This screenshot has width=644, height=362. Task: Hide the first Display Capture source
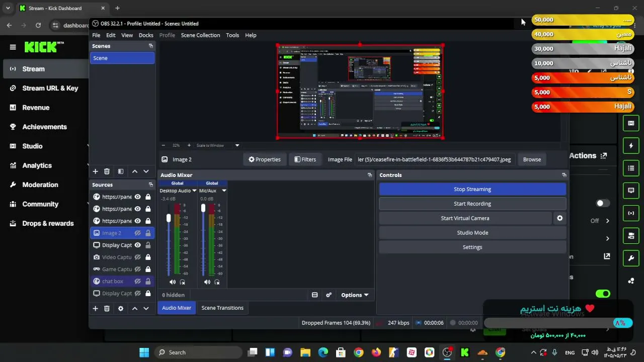(x=137, y=245)
